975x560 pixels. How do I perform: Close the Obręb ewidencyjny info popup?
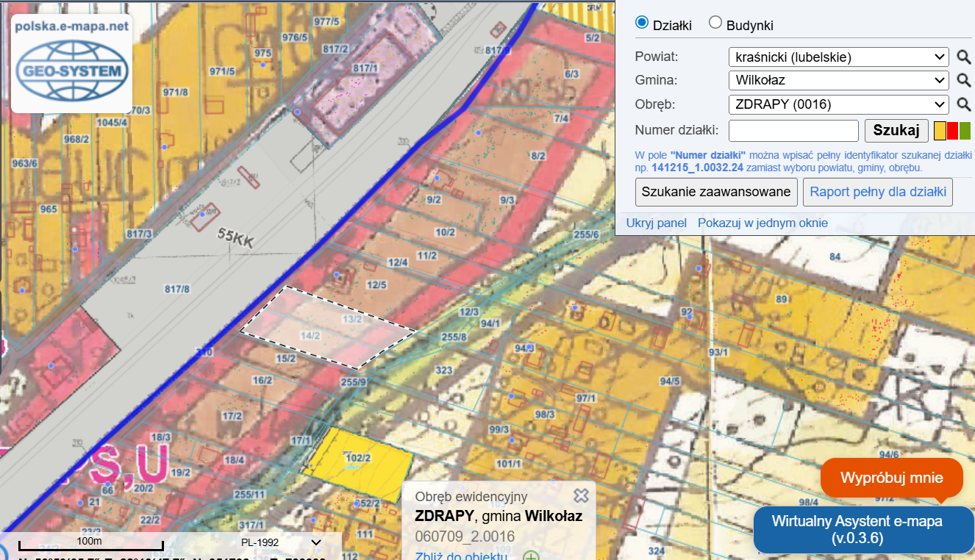pyautogui.click(x=581, y=495)
